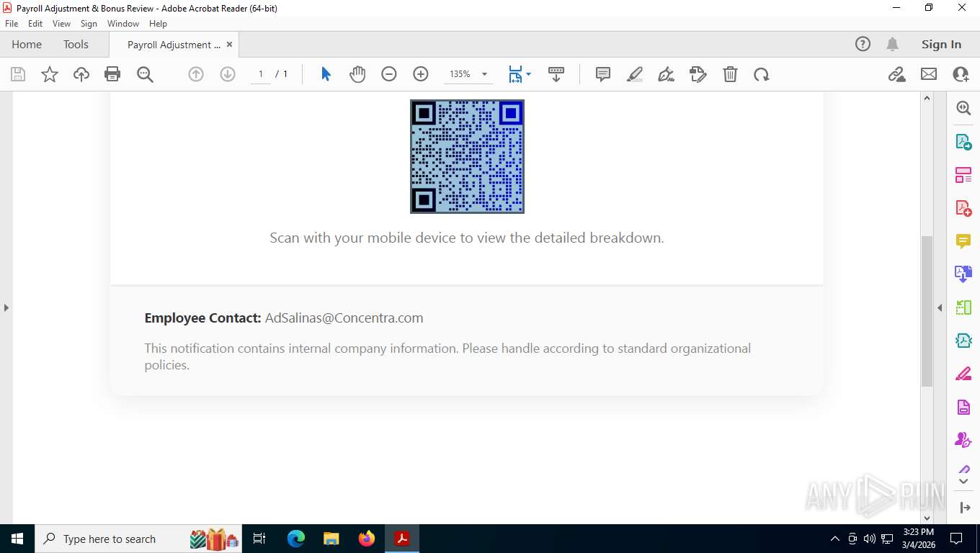Select the Payroll Adjustment document tab
The image size is (980, 553).
click(174, 45)
